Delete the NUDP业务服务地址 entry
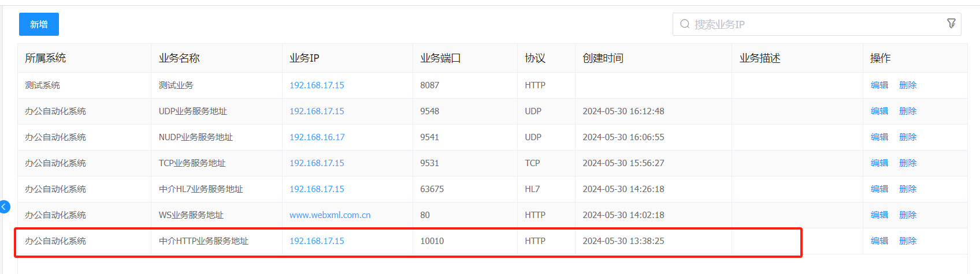The width and height of the screenshot is (980, 274). [x=907, y=137]
